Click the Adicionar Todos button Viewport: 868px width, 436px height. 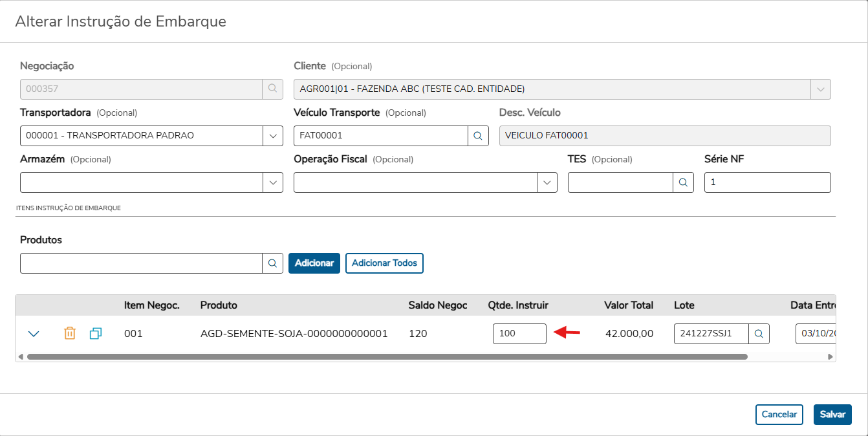(x=384, y=263)
